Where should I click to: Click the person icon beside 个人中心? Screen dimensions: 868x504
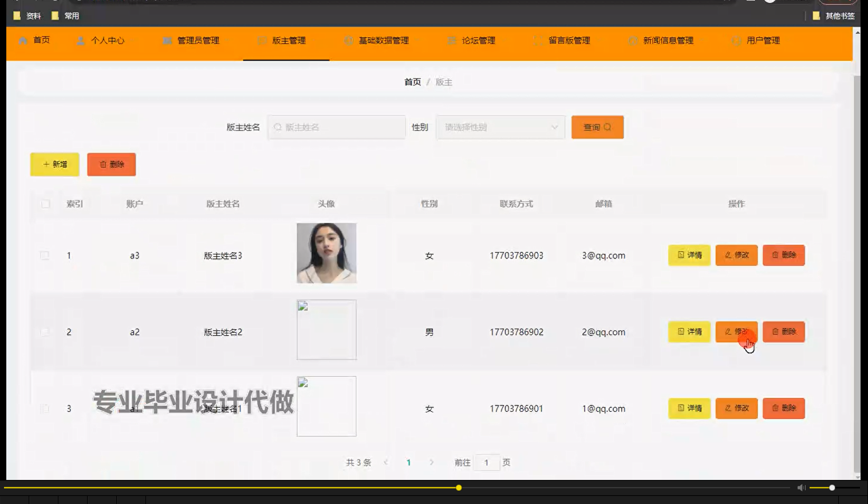(x=80, y=40)
